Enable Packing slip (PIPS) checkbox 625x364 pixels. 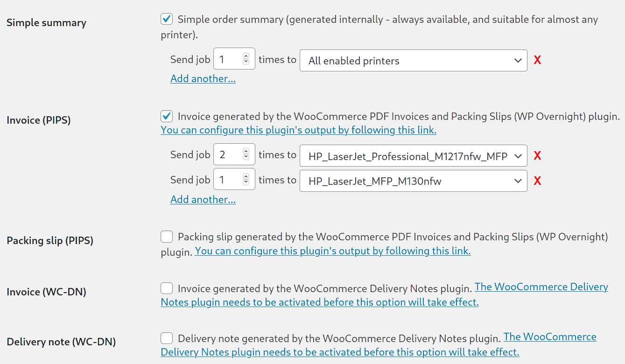[x=167, y=237]
